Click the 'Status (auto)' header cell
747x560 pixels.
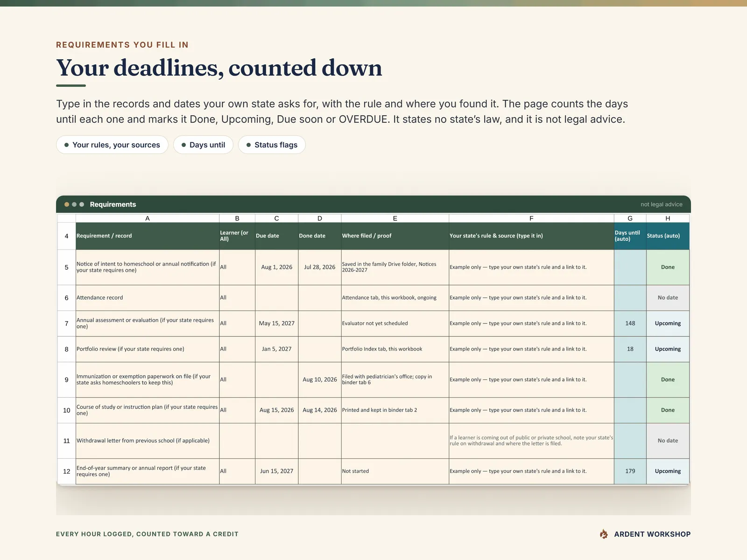pos(668,236)
